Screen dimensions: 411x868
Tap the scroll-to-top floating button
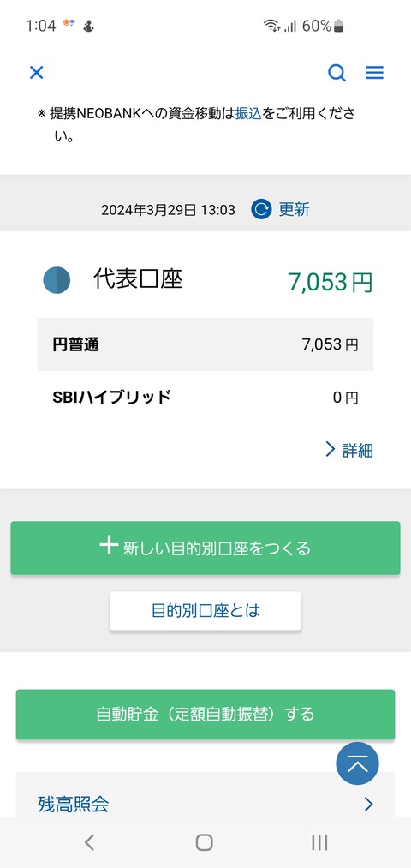pos(357,763)
